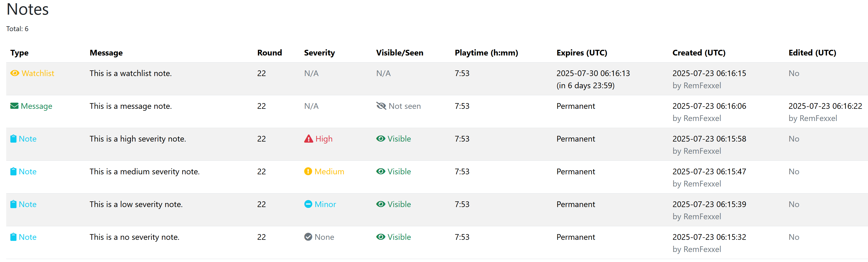Click clipboard icon of the high severity note
The image size is (868, 262).
(14, 139)
